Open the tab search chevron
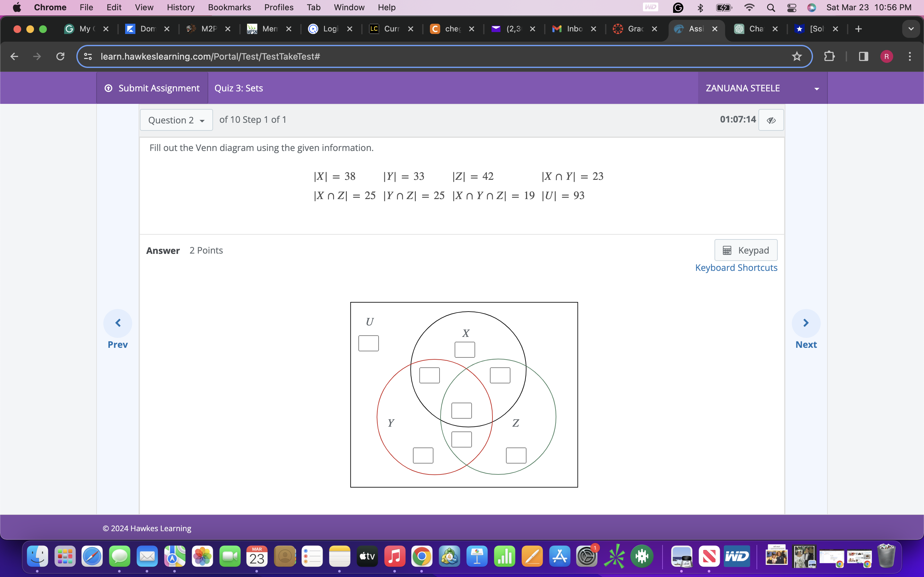 [911, 29]
